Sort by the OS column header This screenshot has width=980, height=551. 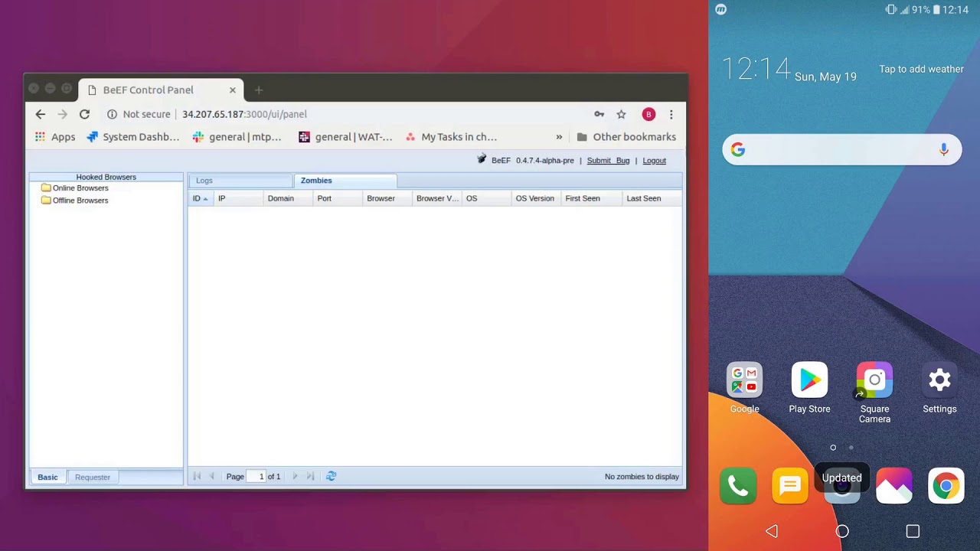point(487,198)
